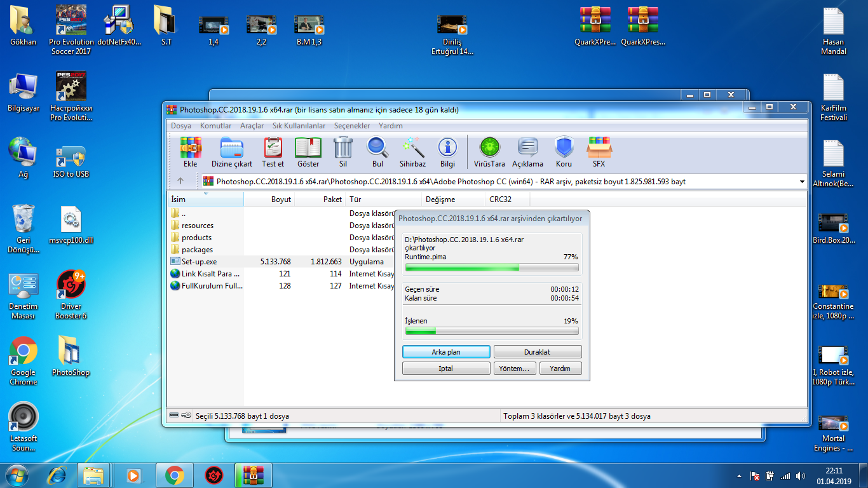This screenshot has height=488, width=868.
Task: Sort by the Boyut column header
Action: click(x=269, y=200)
